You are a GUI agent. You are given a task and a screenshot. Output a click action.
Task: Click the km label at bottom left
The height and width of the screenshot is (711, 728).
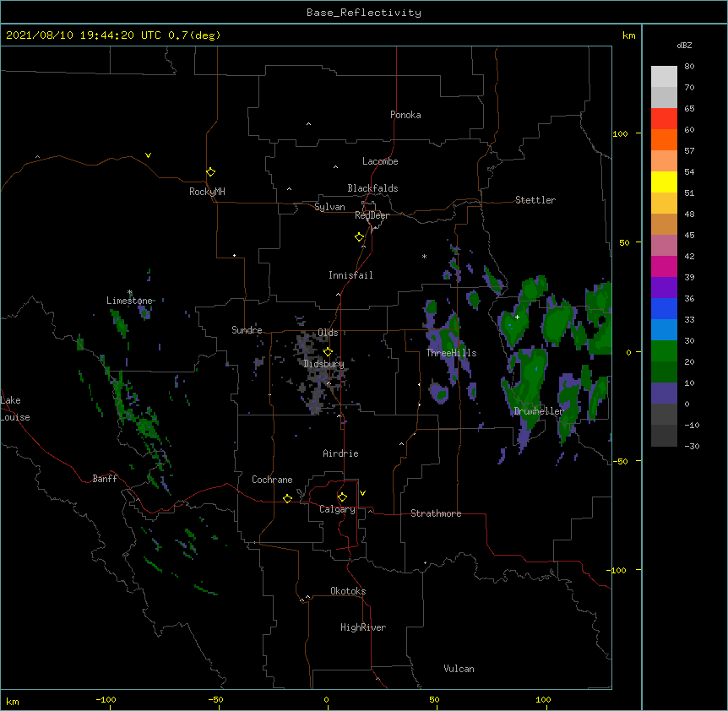coord(13,701)
